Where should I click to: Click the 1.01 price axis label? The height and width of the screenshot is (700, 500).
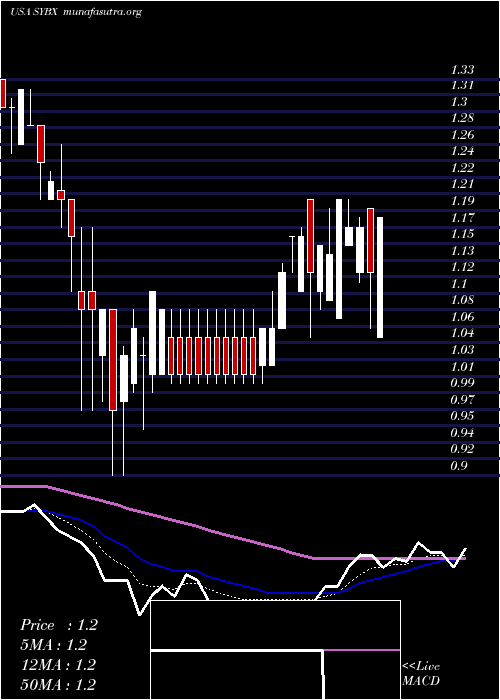pyautogui.click(x=462, y=366)
